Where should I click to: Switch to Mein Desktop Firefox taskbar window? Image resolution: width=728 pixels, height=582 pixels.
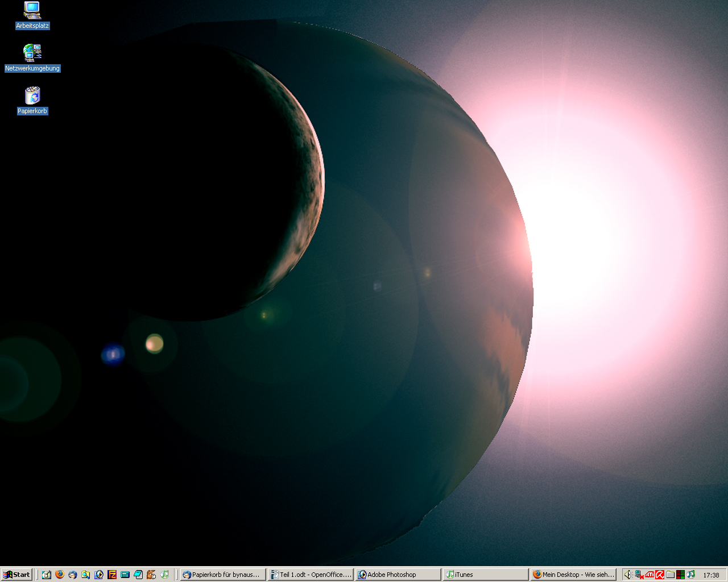(574, 575)
